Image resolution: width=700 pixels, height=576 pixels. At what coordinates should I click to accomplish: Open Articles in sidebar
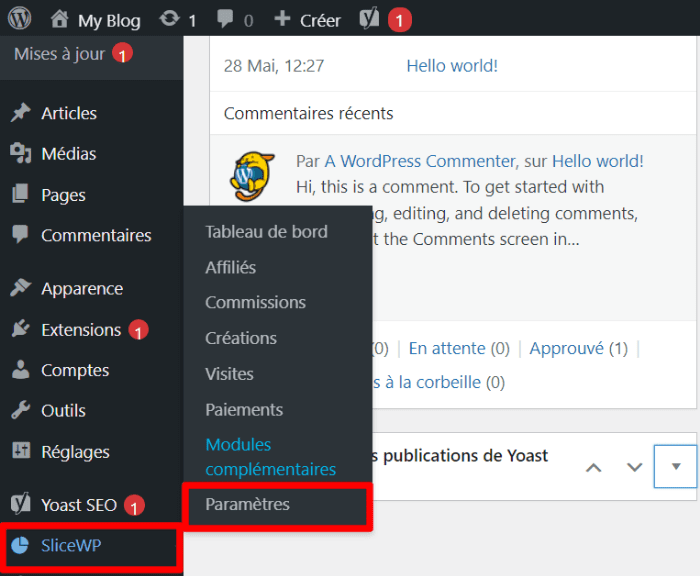click(69, 113)
